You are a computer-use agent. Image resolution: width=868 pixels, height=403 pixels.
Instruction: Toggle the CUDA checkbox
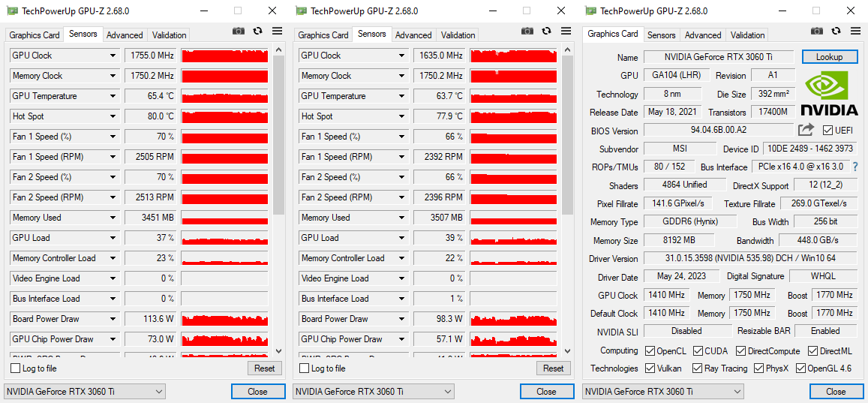698,351
